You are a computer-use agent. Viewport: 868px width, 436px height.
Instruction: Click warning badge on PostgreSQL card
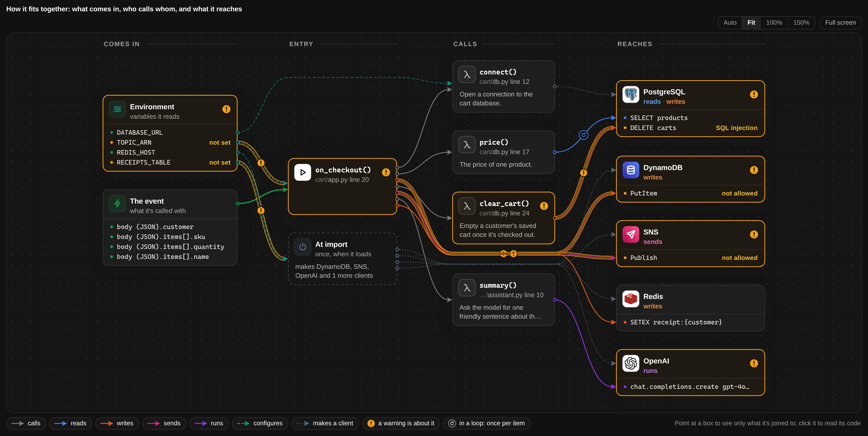click(754, 94)
